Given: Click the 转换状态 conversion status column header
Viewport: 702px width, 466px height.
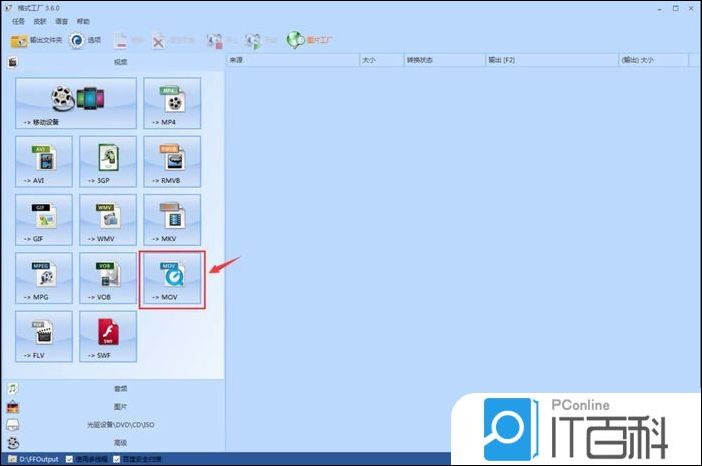Looking at the screenshot, I should tap(445, 60).
